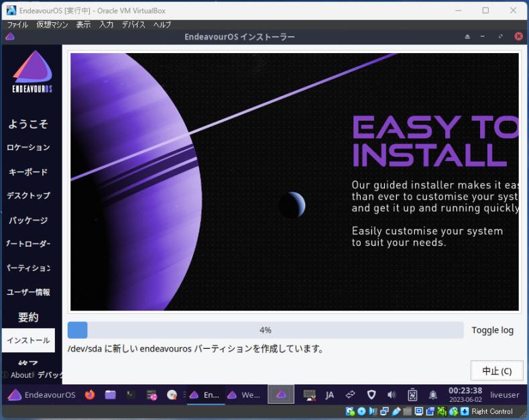Launch Firefox from the panel
This screenshot has height=420, width=529.
(x=90, y=395)
